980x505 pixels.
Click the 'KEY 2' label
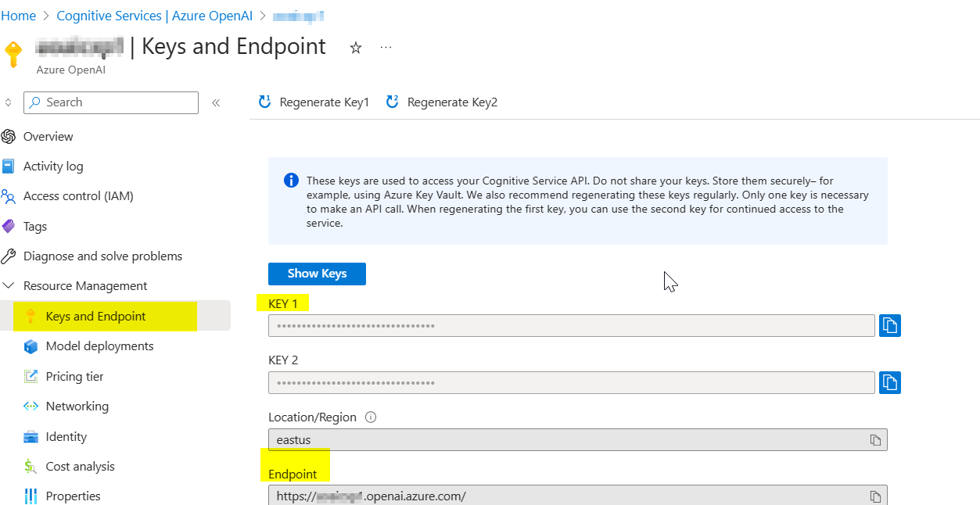(283, 360)
